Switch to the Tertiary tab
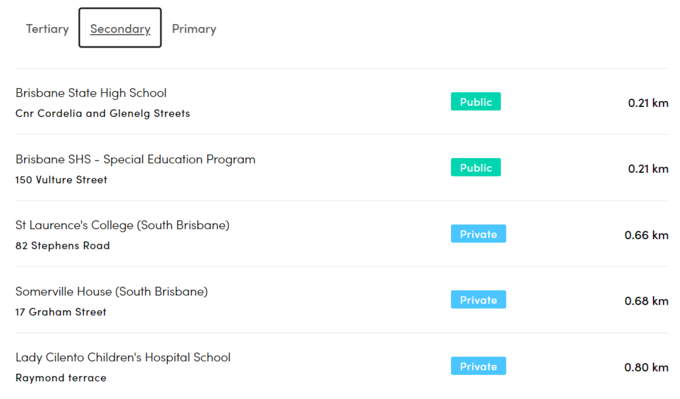This screenshot has height=399, width=680. 47,29
